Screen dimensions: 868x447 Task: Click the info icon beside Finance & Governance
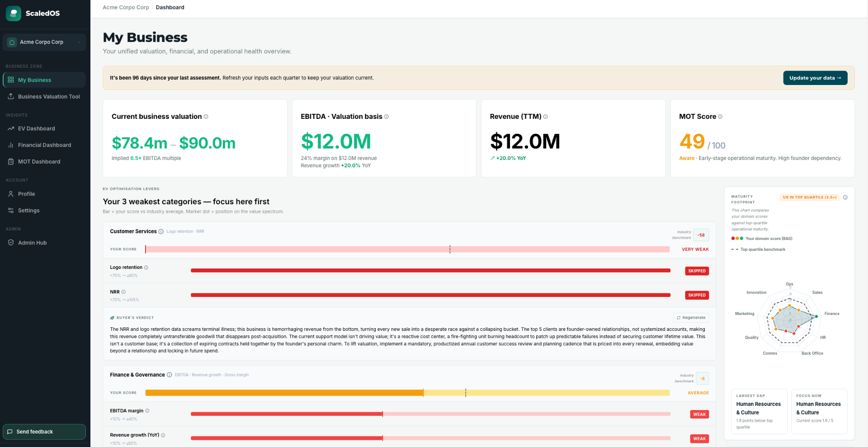coord(170,375)
